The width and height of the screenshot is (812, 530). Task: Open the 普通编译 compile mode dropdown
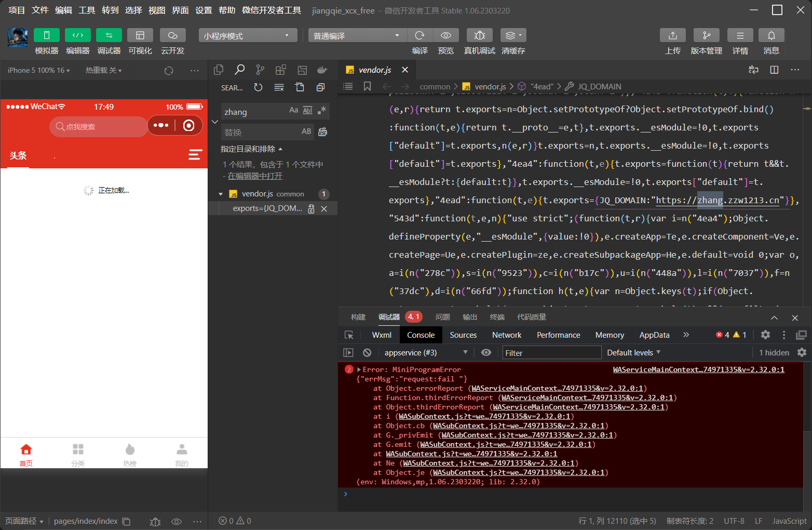(x=357, y=35)
